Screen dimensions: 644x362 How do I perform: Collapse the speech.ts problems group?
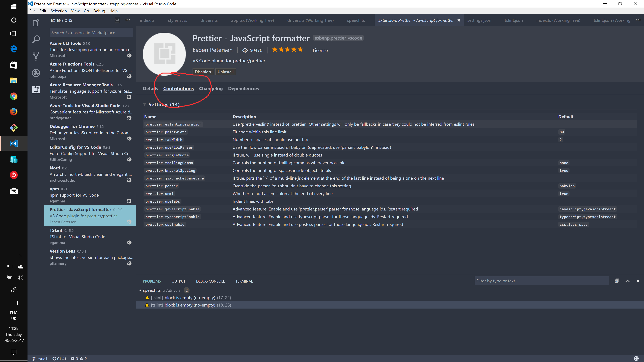pyautogui.click(x=140, y=290)
